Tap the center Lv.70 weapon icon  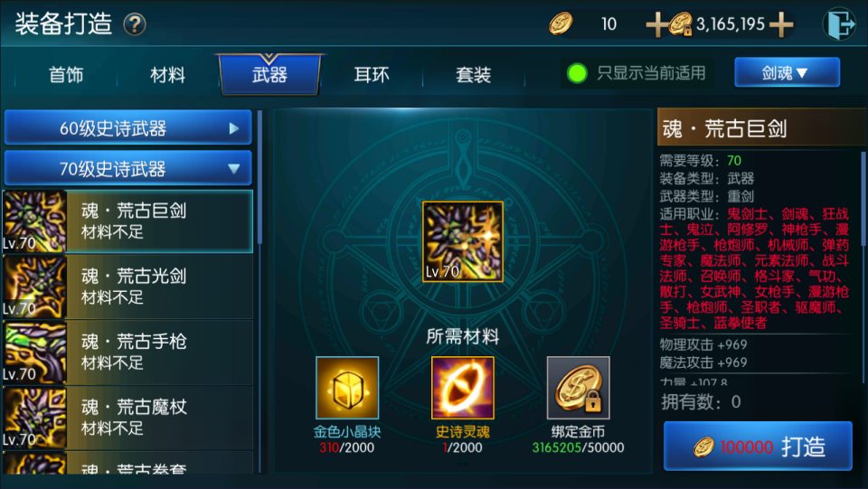[463, 241]
